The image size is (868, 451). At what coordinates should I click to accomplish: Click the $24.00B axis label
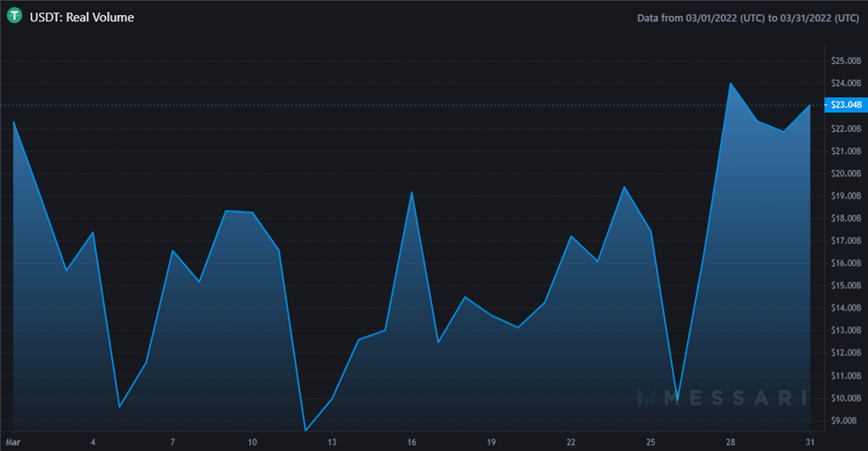click(846, 83)
